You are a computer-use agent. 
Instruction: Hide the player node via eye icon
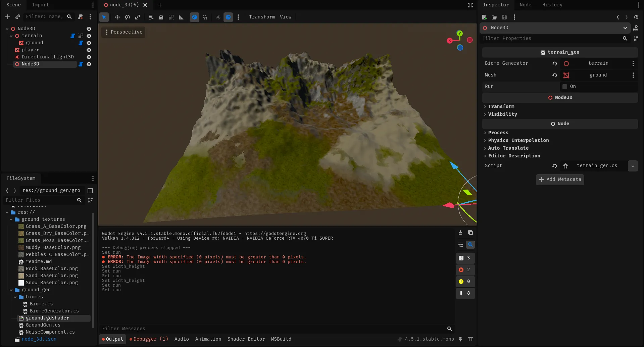click(x=89, y=50)
